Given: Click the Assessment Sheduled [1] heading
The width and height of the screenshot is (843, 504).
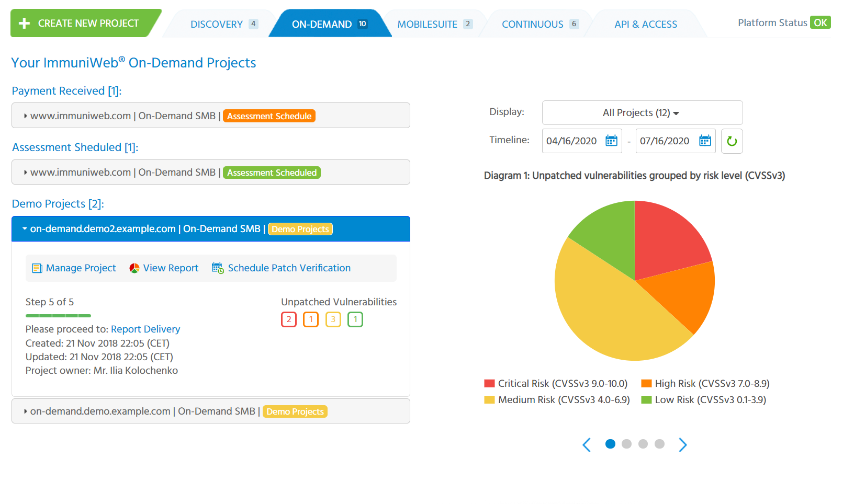Looking at the screenshot, I should coord(75,147).
